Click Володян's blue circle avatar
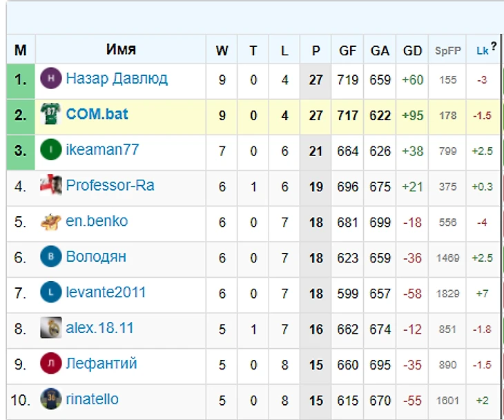This screenshot has height=420, width=504. click(x=51, y=257)
